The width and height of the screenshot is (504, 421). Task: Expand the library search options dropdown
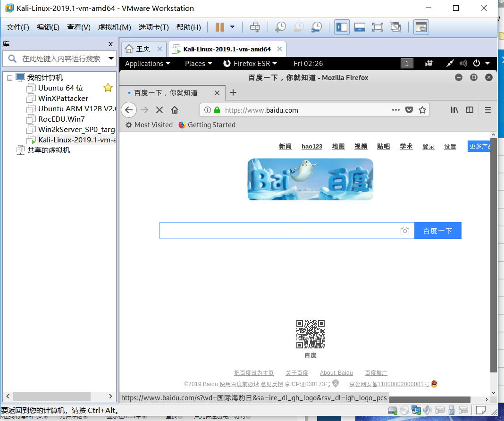[111, 58]
